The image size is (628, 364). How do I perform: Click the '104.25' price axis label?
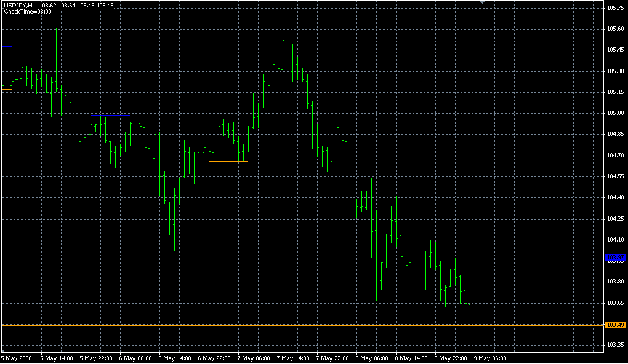(x=616, y=218)
